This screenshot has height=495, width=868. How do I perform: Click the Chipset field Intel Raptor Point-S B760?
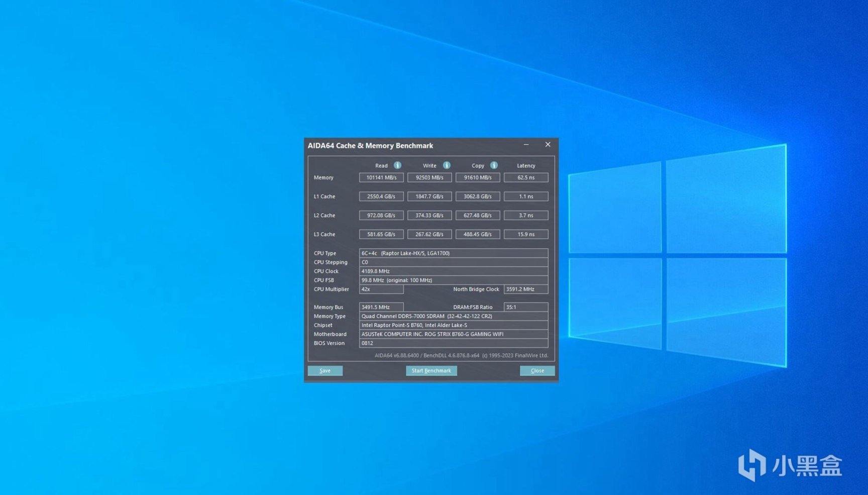point(454,325)
